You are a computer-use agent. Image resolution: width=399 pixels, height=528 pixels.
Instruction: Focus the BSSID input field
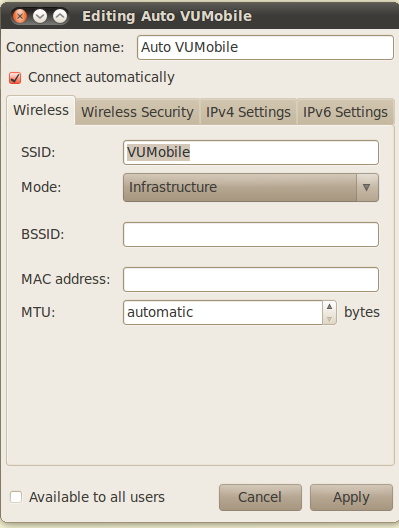point(251,234)
